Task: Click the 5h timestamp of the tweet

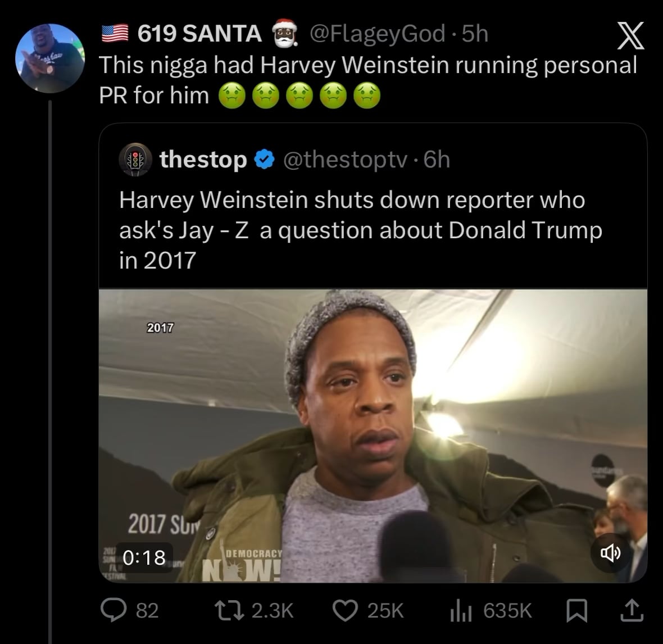Action: coord(475,34)
